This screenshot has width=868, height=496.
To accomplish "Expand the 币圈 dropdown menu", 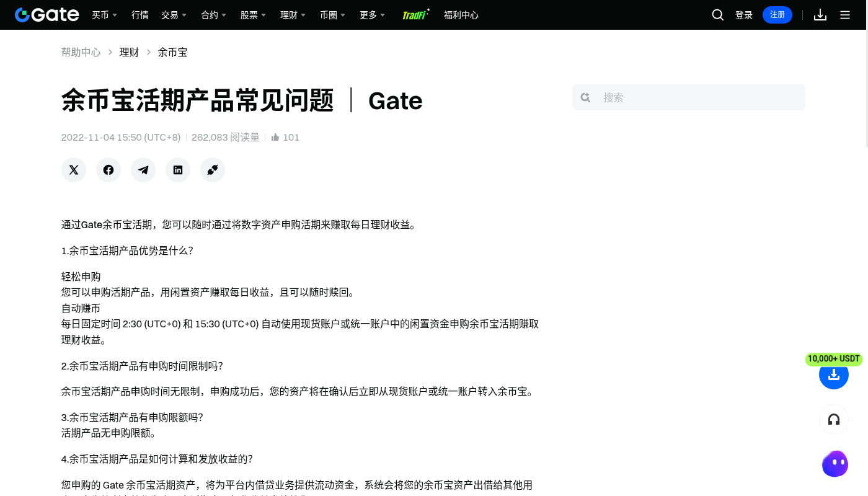I will coord(332,15).
